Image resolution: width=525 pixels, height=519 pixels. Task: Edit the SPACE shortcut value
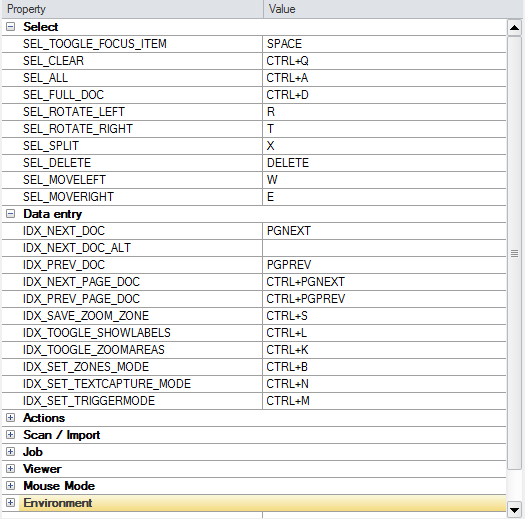(x=384, y=44)
